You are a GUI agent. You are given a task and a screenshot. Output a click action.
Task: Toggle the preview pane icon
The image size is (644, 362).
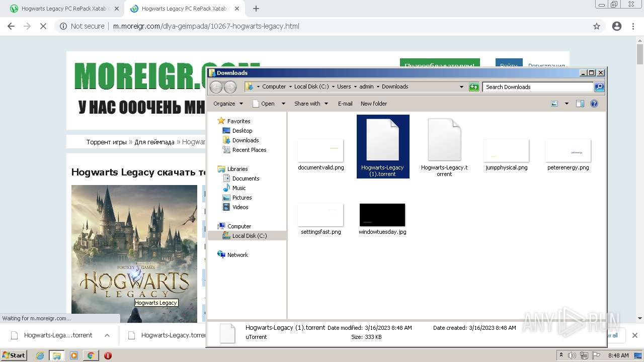point(580,104)
